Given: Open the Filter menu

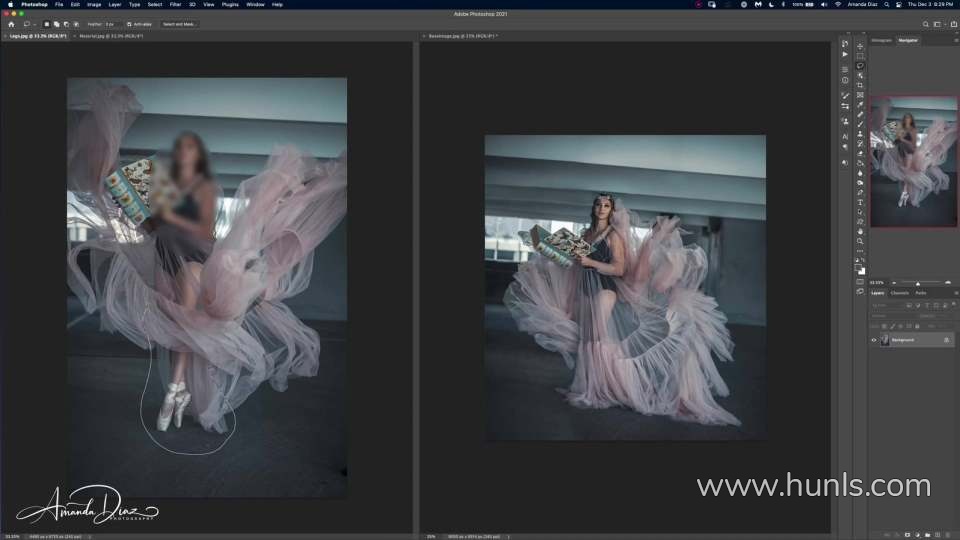Looking at the screenshot, I should click(x=175, y=4).
